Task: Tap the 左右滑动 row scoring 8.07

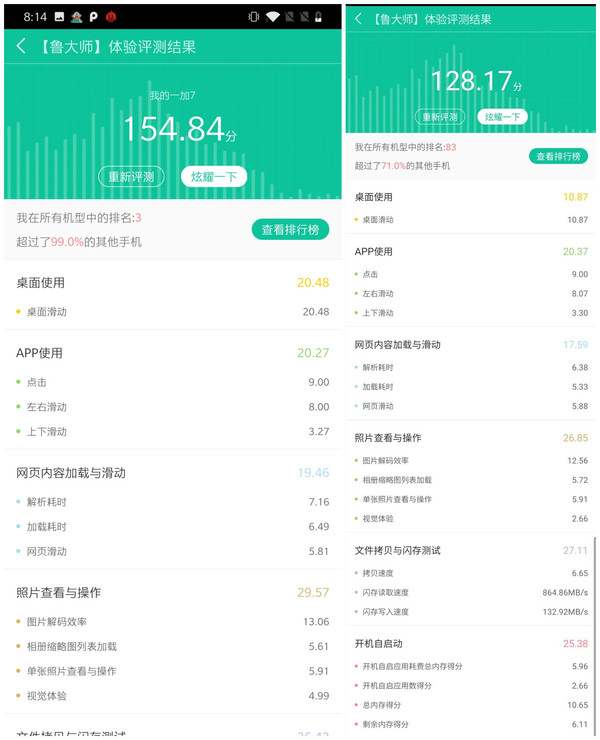Action: [x=471, y=294]
